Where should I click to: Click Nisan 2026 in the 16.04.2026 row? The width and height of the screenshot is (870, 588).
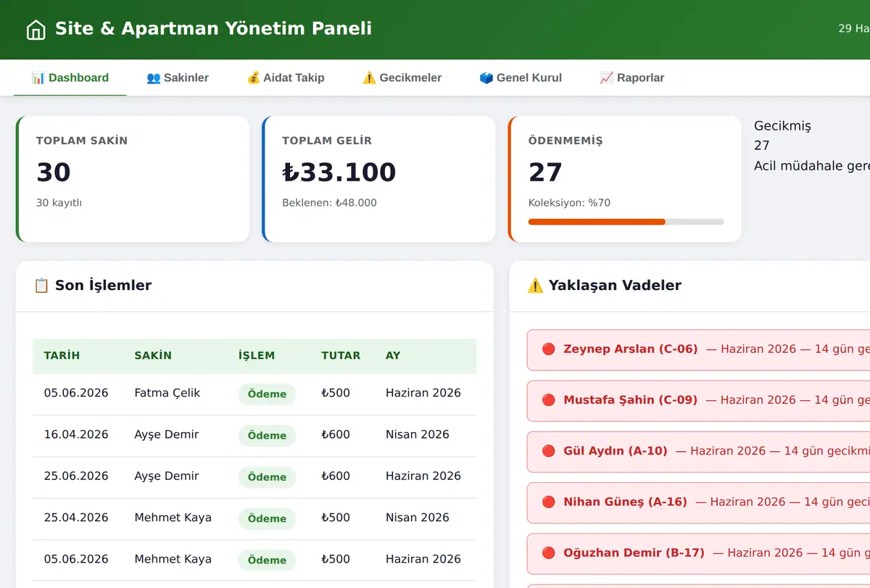(418, 434)
